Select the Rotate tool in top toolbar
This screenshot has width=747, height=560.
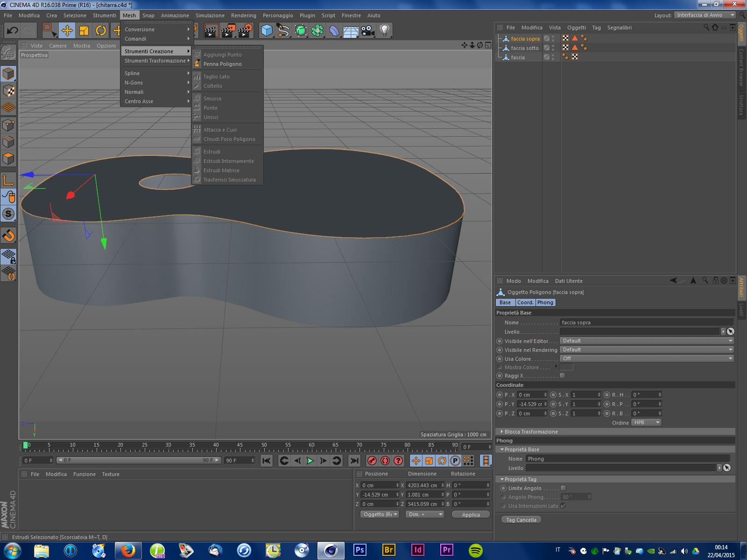click(101, 31)
